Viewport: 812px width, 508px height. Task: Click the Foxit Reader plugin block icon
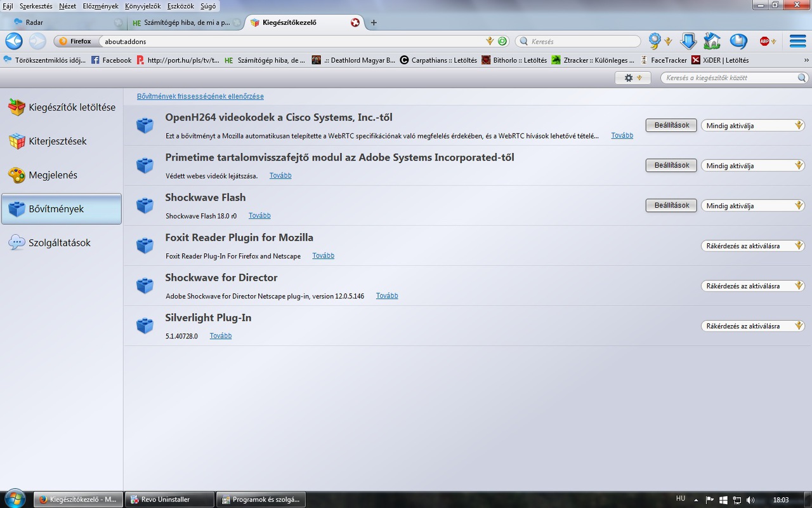tap(145, 245)
